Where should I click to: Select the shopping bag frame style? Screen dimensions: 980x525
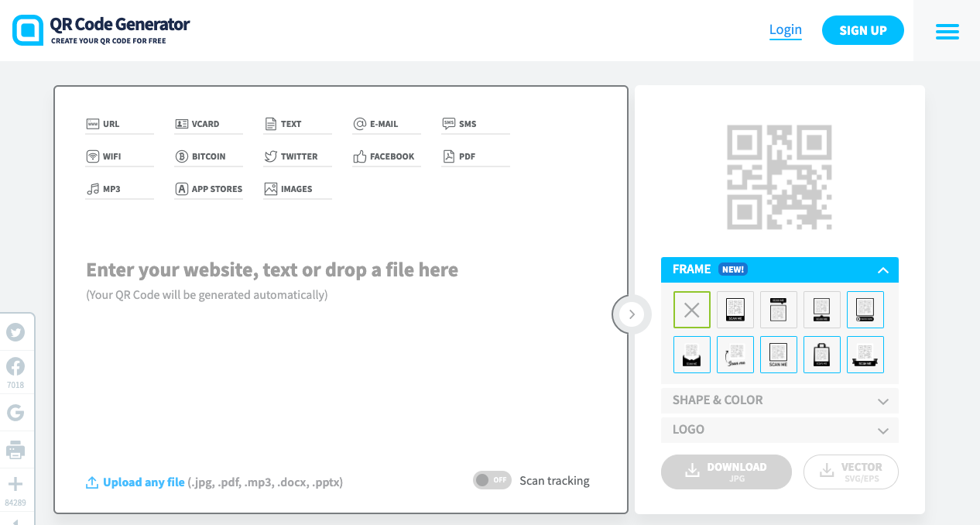822,355
